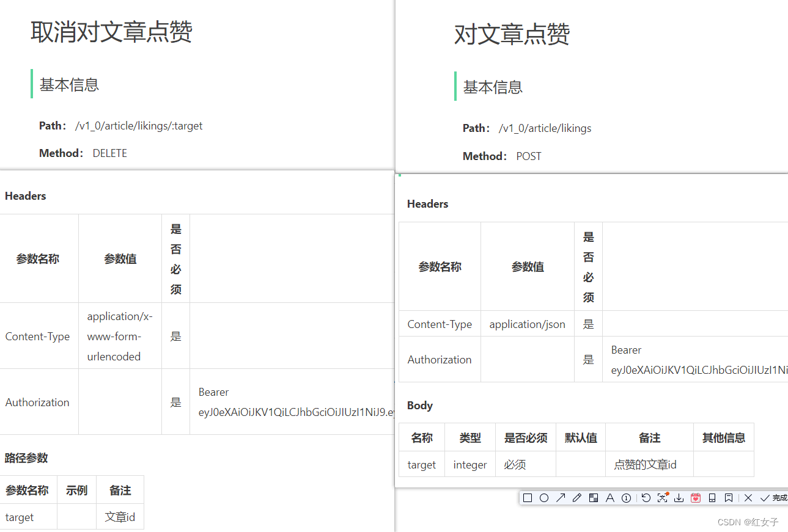The width and height of the screenshot is (788, 532).
Task: Click path /v1_0/article/likings/:target
Action: 139,126
